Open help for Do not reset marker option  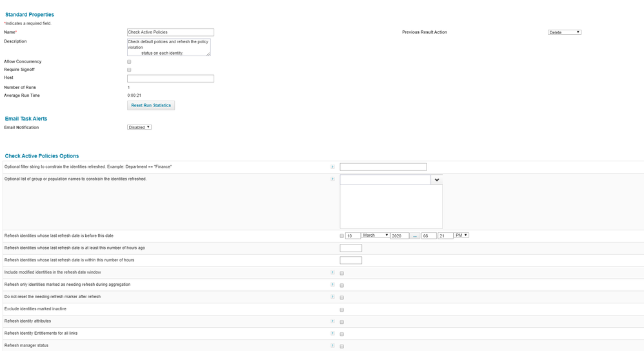point(332,297)
